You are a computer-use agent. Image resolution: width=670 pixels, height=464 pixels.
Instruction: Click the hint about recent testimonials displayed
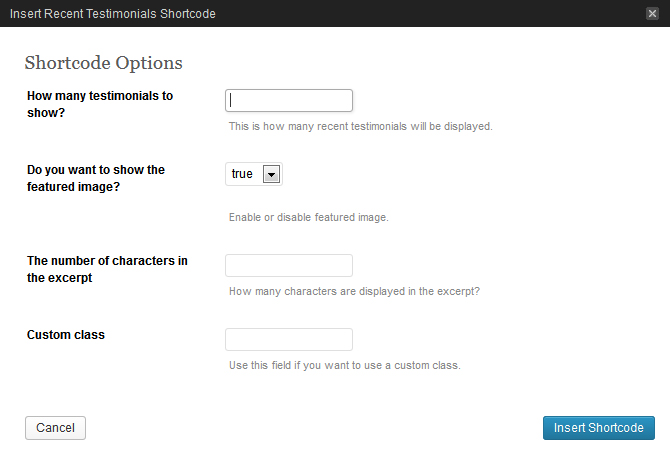(x=360, y=127)
